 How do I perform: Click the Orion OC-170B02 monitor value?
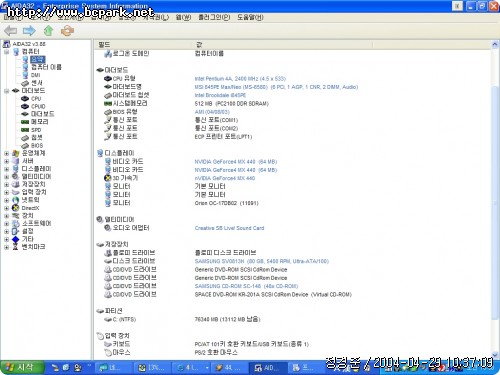tap(226, 203)
